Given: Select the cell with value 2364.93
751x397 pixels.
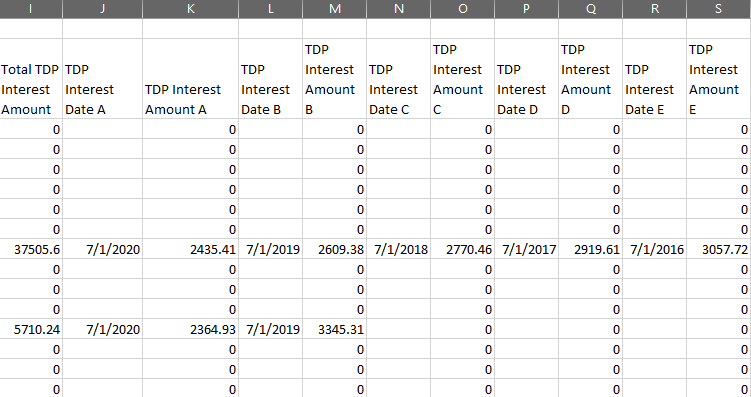Looking at the screenshot, I should pos(191,329).
